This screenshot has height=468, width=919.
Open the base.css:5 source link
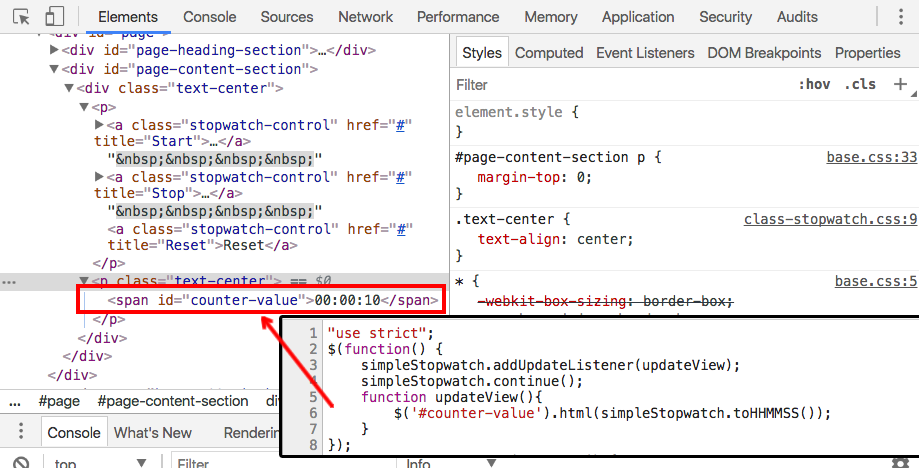876,282
